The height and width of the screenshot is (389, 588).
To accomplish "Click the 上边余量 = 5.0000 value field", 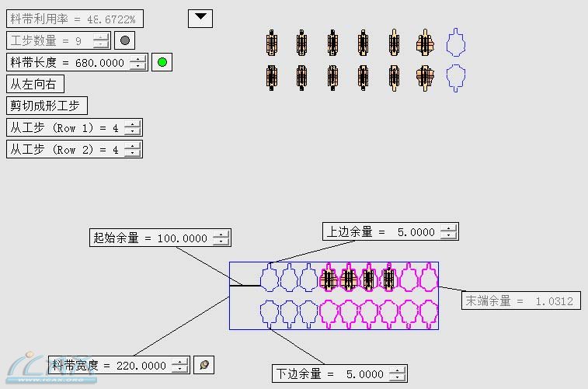I will click(391, 231).
